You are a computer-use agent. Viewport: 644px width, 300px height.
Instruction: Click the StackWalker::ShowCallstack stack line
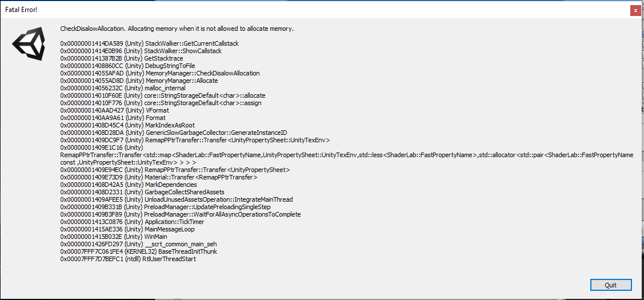point(141,51)
